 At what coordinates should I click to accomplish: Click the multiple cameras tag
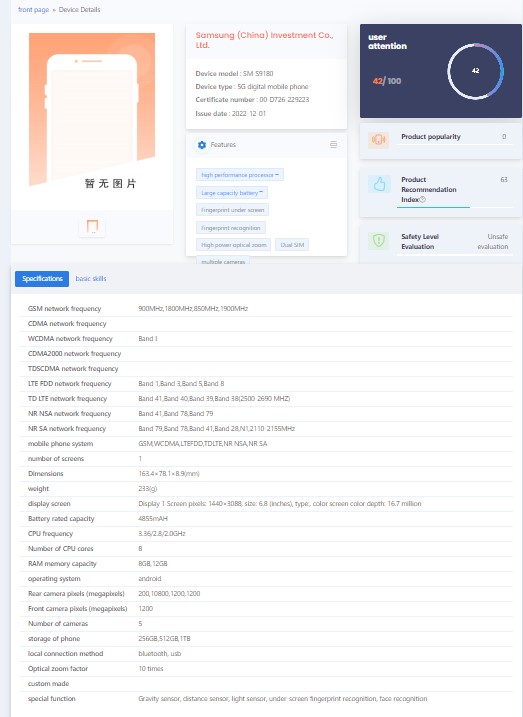point(223,262)
